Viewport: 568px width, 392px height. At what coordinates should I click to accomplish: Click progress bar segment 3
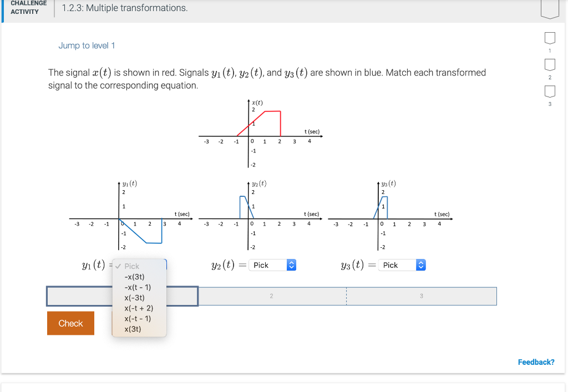tap(421, 296)
